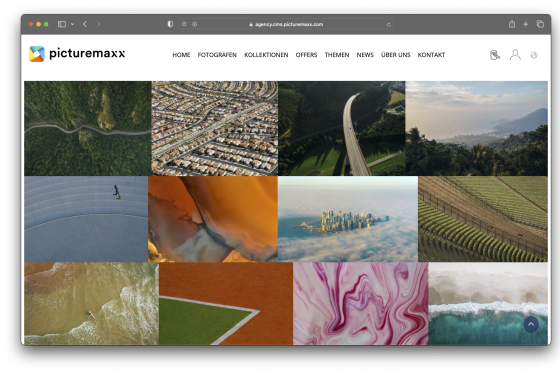The height and width of the screenshot is (373, 560).
Task: Open the NEWS menu item
Action: pos(365,55)
